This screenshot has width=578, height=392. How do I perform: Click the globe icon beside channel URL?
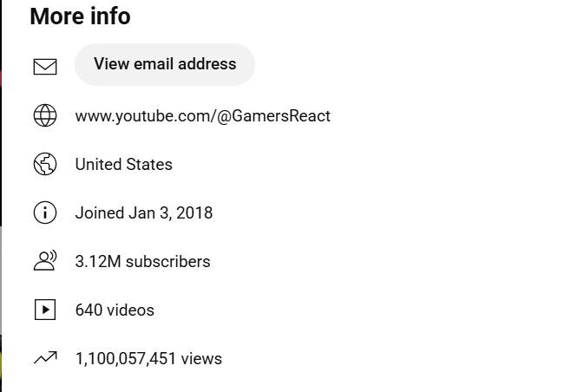click(45, 115)
